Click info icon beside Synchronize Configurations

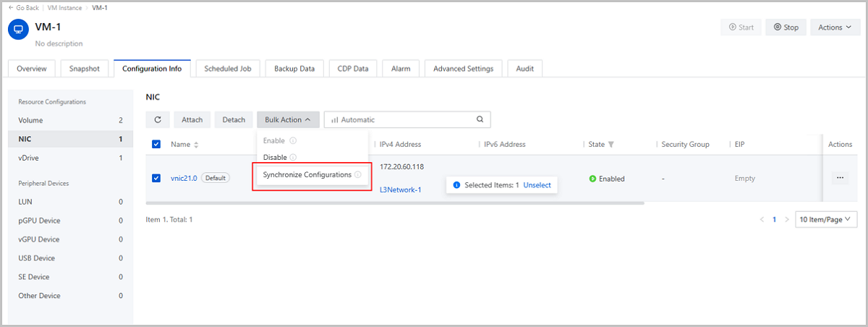tap(358, 175)
